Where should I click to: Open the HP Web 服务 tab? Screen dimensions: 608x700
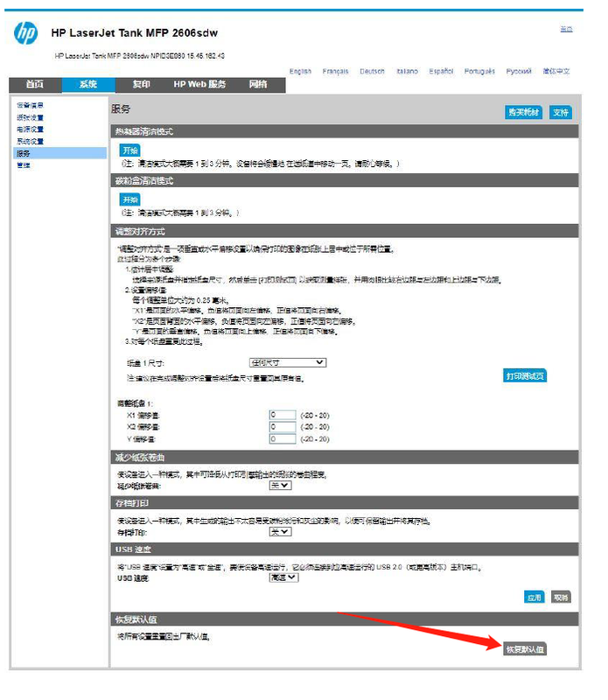[199, 85]
